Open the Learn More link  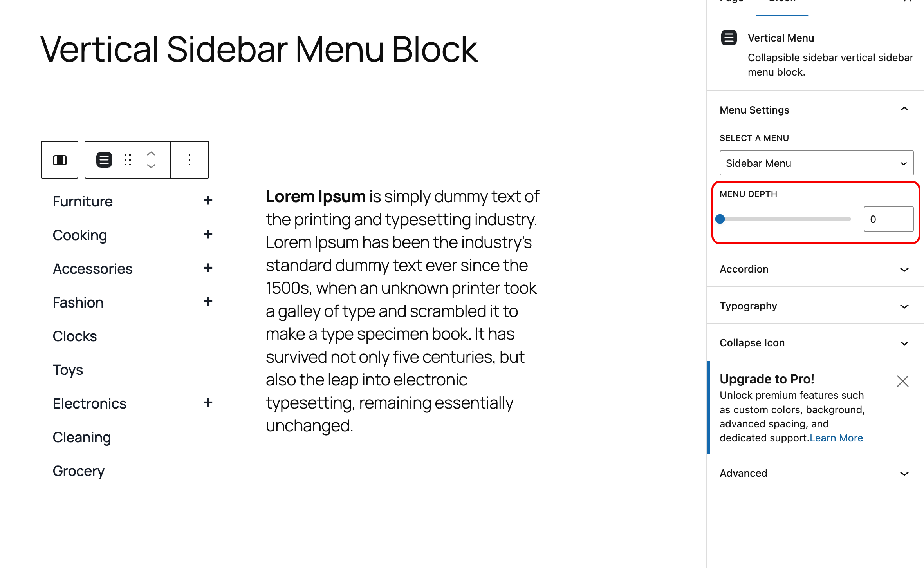pyautogui.click(x=836, y=438)
